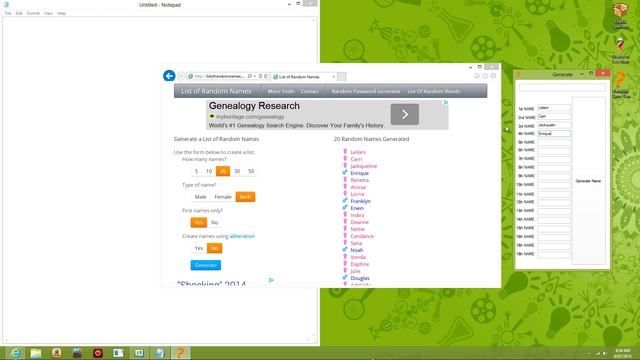The height and width of the screenshot is (360, 640).
Task: Select Both name types
Action: (245, 197)
